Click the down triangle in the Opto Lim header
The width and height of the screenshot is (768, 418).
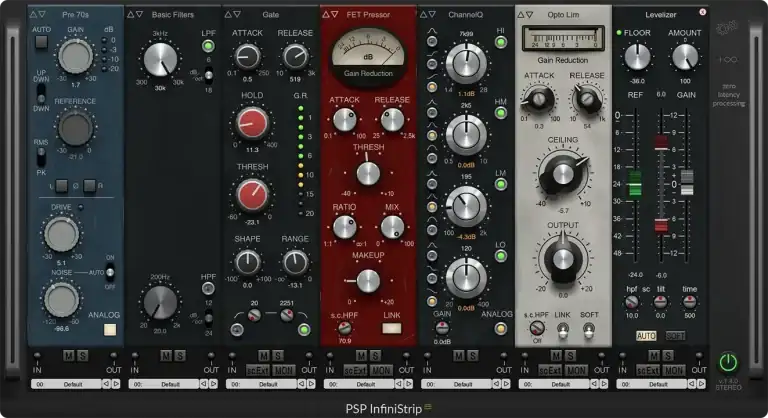point(529,15)
